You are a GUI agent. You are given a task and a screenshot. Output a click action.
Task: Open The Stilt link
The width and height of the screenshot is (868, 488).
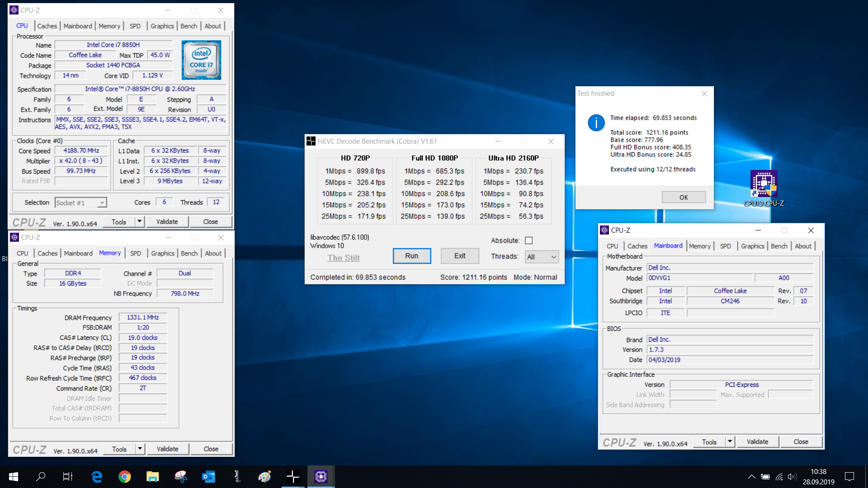344,258
